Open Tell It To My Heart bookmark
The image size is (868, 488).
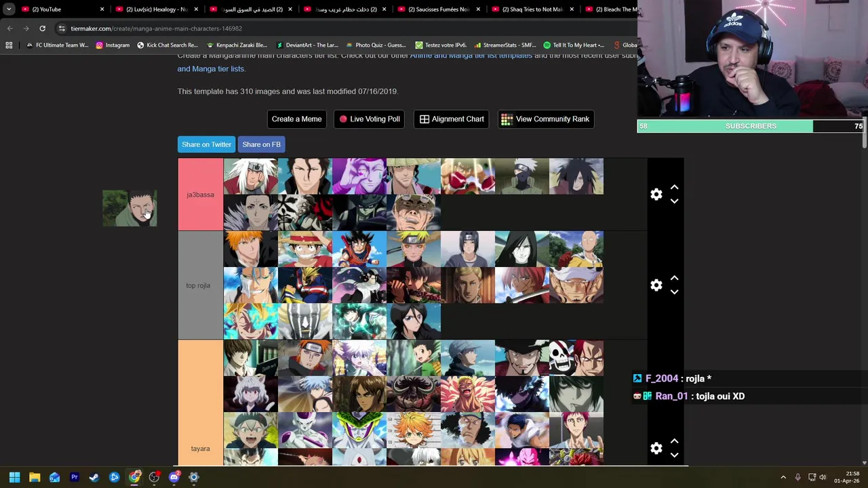click(574, 45)
